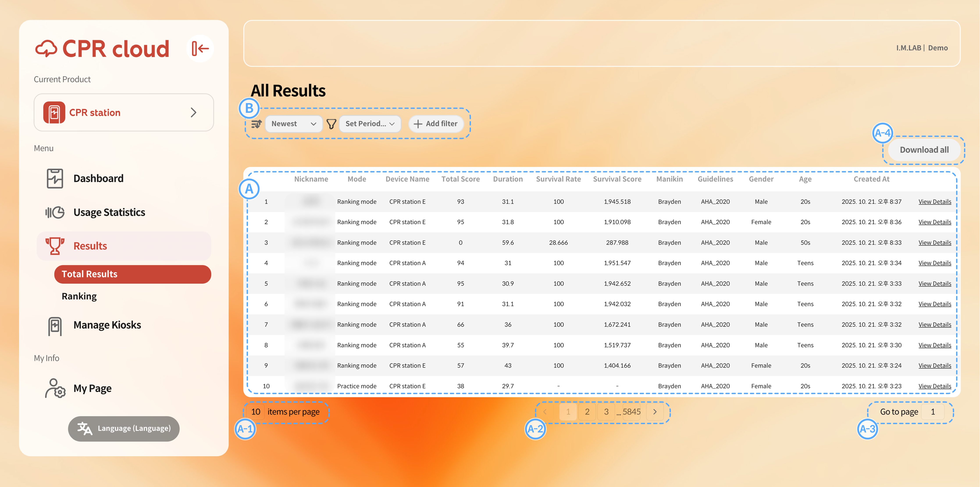Go to page 2 in pagination
980x487 pixels.
[587, 412]
